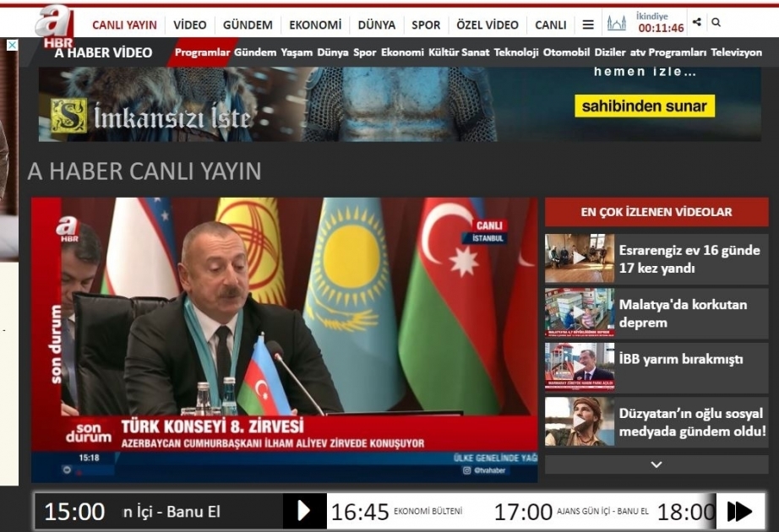This screenshot has height=532, width=779.
Task: Select the Ekonomi video category
Action: point(402,52)
